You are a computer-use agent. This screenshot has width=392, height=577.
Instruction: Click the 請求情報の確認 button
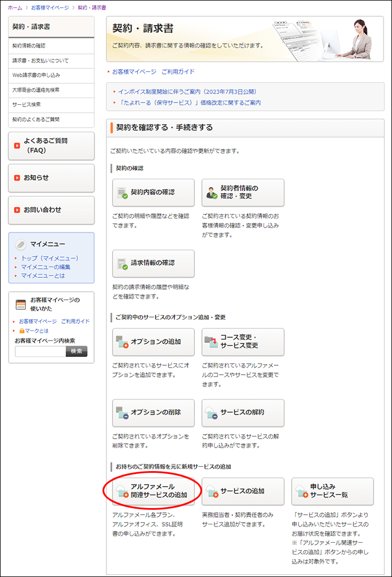pyautogui.click(x=153, y=264)
